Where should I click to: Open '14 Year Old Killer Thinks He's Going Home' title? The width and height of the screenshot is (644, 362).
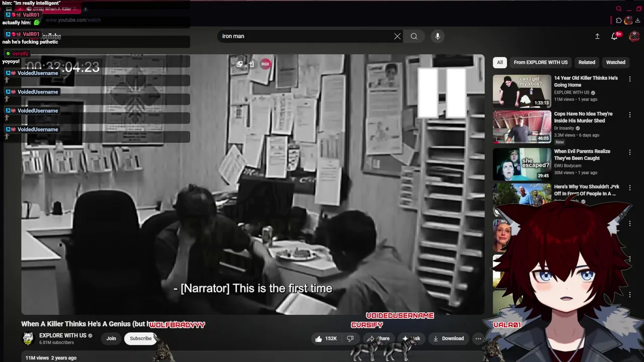[586, 81]
